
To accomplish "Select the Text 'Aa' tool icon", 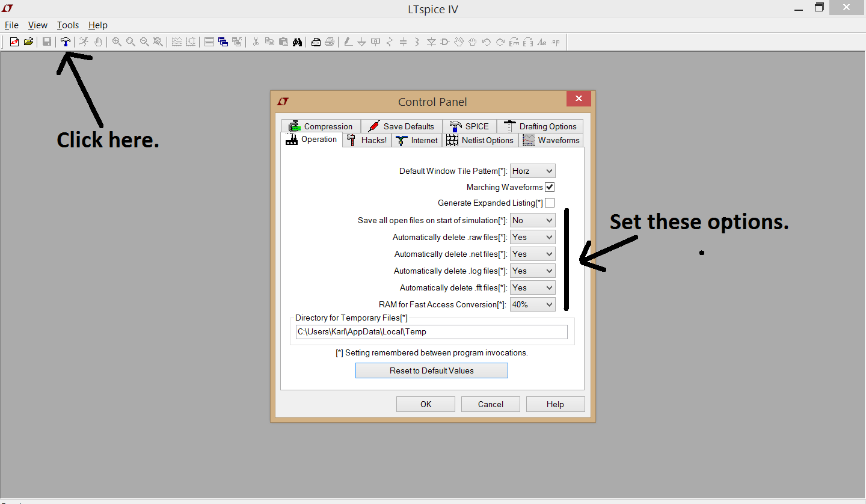I will pyautogui.click(x=542, y=41).
